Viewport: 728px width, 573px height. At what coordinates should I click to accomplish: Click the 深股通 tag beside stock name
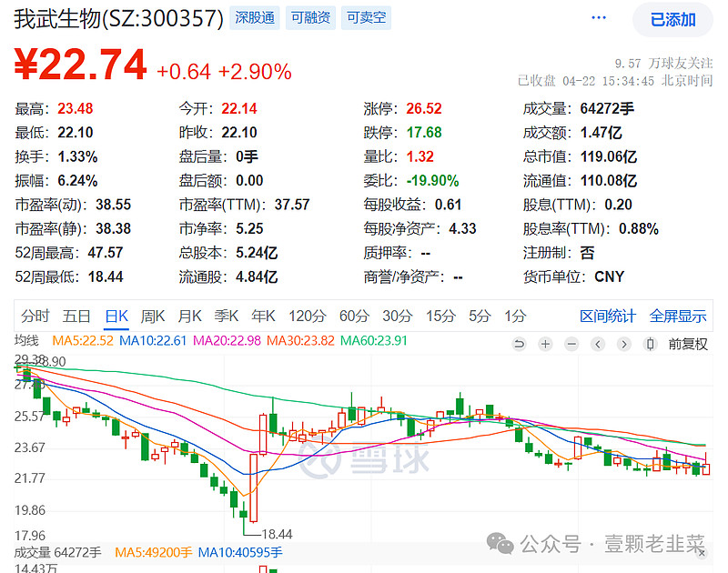click(x=255, y=17)
